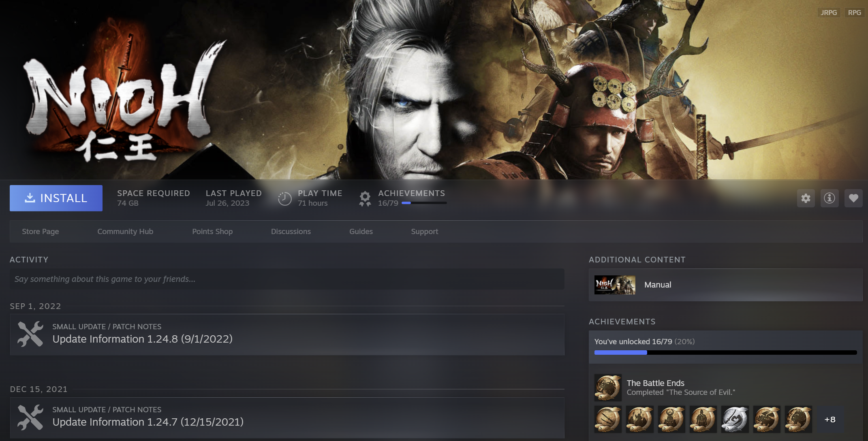Click the JRPG tag
Image resolution: width=868 pixels, height=441 pixels.
pyautogui.click(x=829, y=13)
